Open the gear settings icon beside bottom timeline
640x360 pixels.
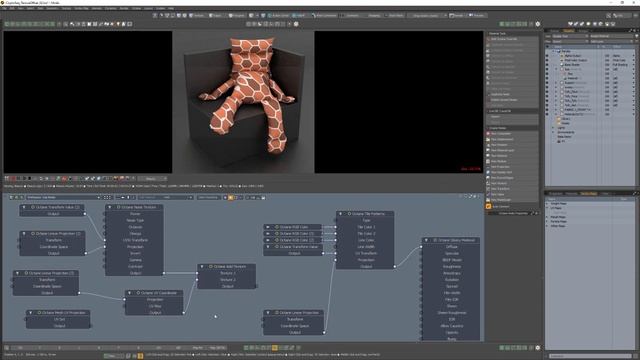point(538,348)
